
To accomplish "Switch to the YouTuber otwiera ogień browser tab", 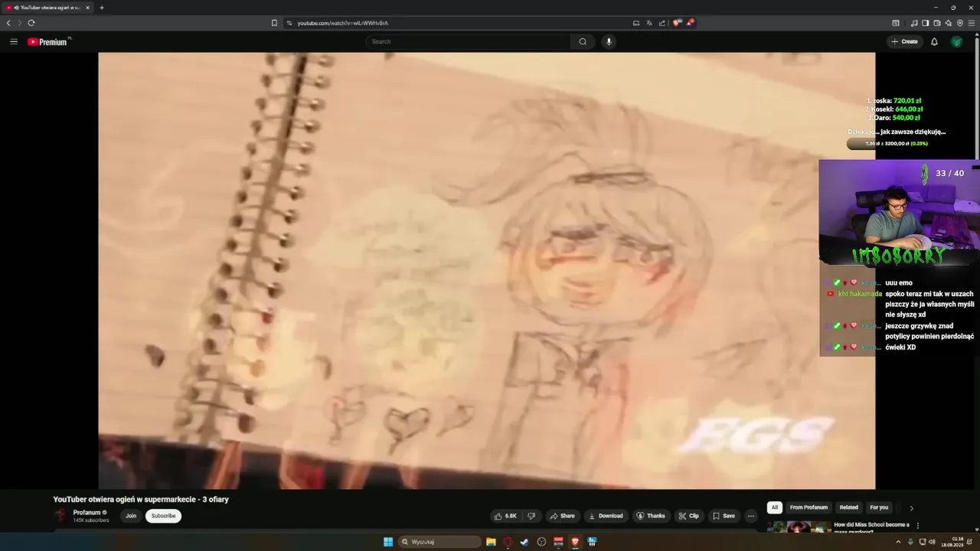I will click(x=47, y=8).
